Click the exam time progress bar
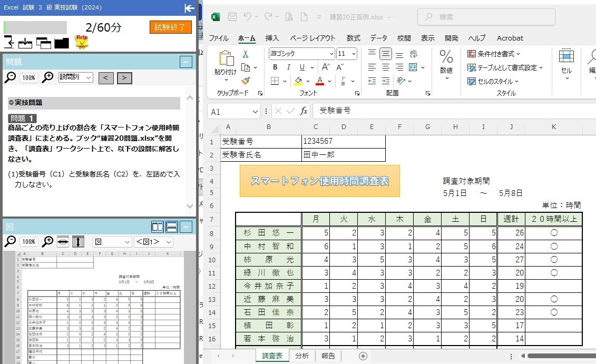This screenshot has height=364, width=596. (x=35, y=27)
